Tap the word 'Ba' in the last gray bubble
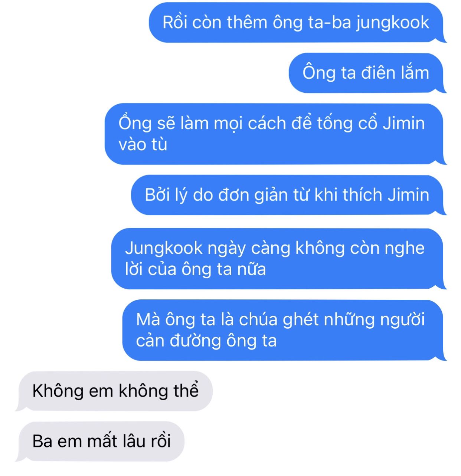 (42, 441)
